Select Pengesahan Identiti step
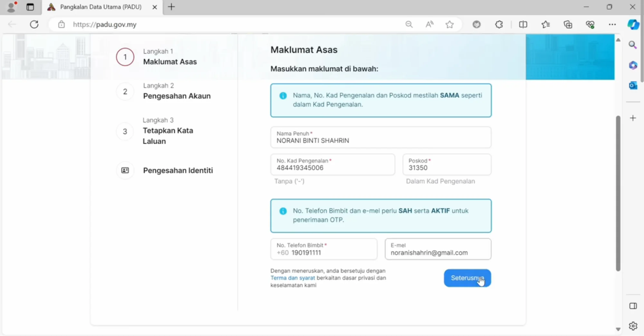This screenshot has width=644, height=336. click(x=165, y=170)
